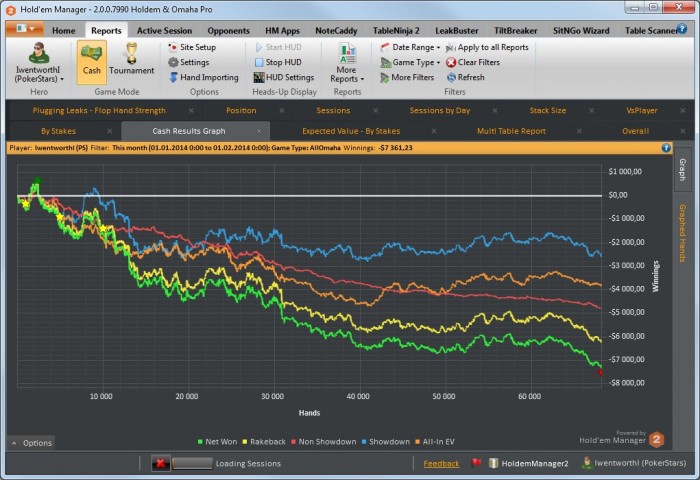The height and width of the screenshot is (480, 700).
Task: Open the Date Range dropdown
Action: [x=412, y=47]
